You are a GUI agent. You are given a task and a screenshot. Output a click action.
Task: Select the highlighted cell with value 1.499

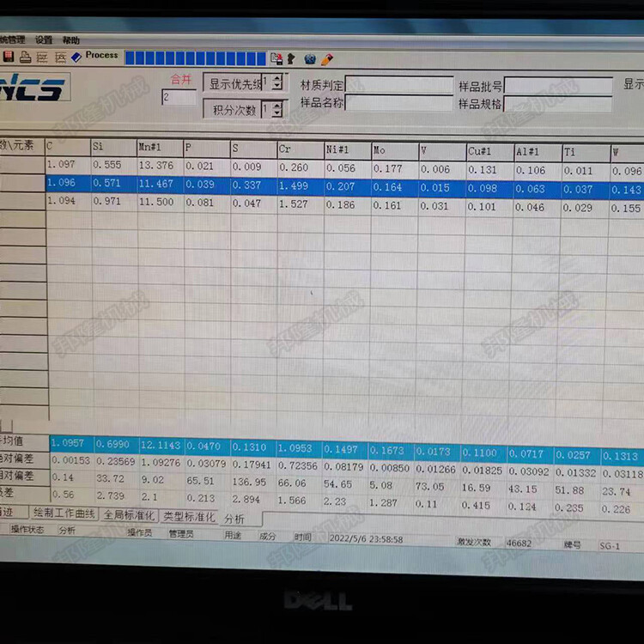pyautogui.click(x=301, y=186)
